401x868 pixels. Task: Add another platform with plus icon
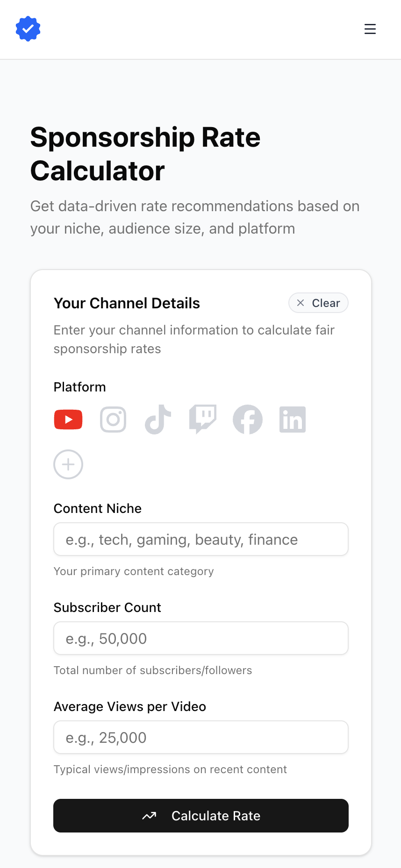(68, 464)
